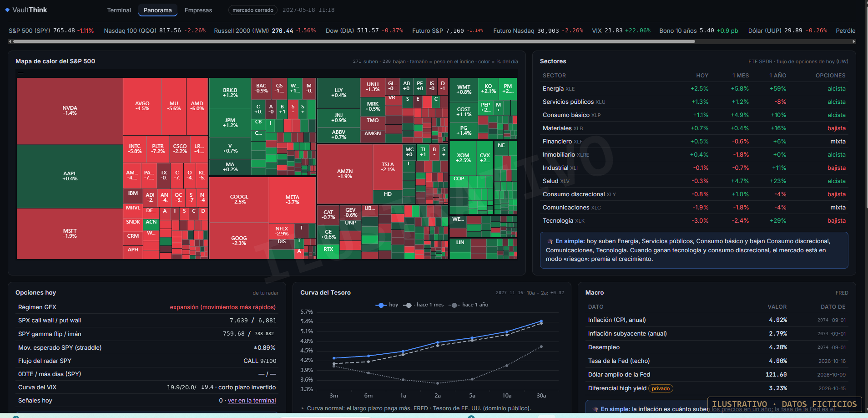The image size is (868, 418).
Task: Switch to the Empresas tab
Action: [198, 10]
